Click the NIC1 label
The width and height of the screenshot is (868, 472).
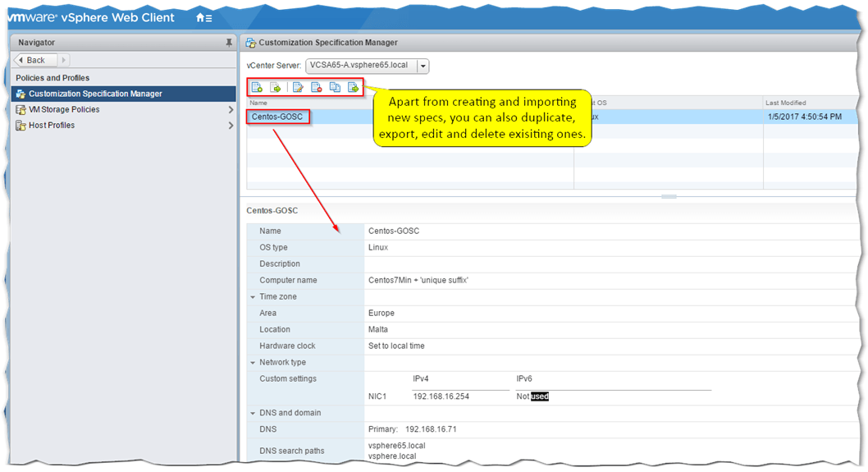[377, 396]
